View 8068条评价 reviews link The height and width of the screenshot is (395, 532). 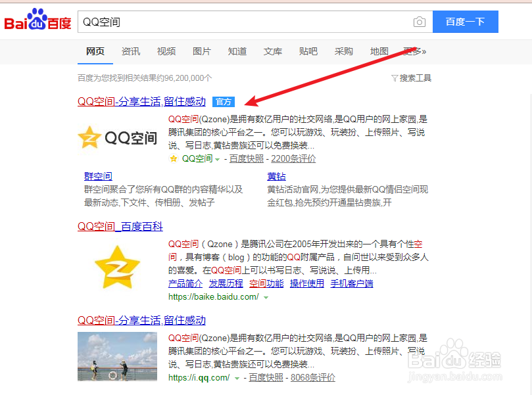tap(313, 378)
